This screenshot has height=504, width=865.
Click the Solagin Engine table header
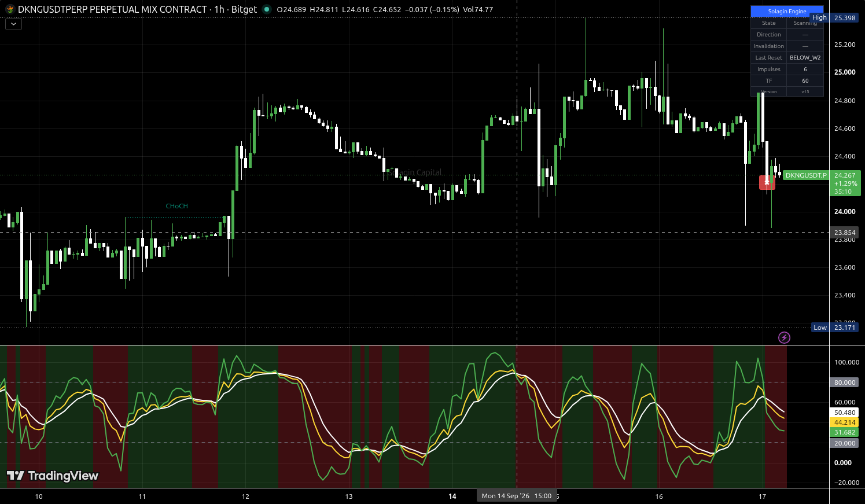click(x=787, y=11)
